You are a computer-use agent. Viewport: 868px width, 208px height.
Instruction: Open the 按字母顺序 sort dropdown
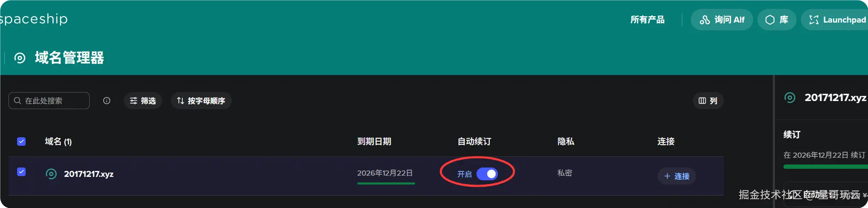pyautogui.click(x=201, y=101)
